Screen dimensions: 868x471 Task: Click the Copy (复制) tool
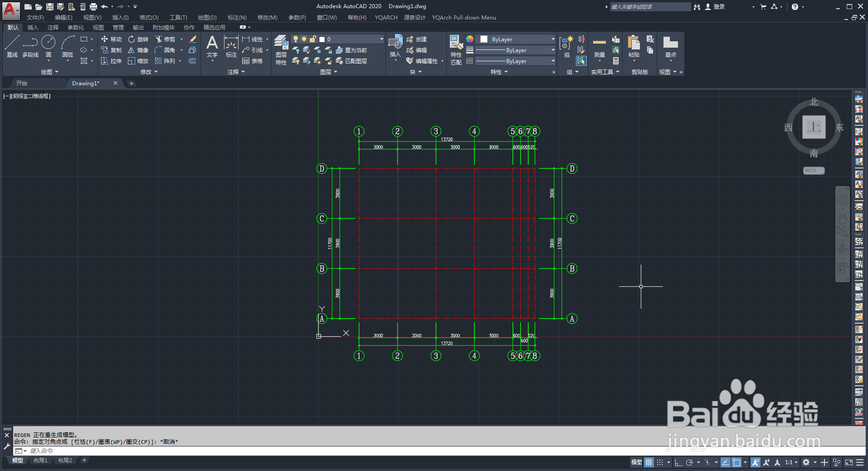(x=112, y=50)
